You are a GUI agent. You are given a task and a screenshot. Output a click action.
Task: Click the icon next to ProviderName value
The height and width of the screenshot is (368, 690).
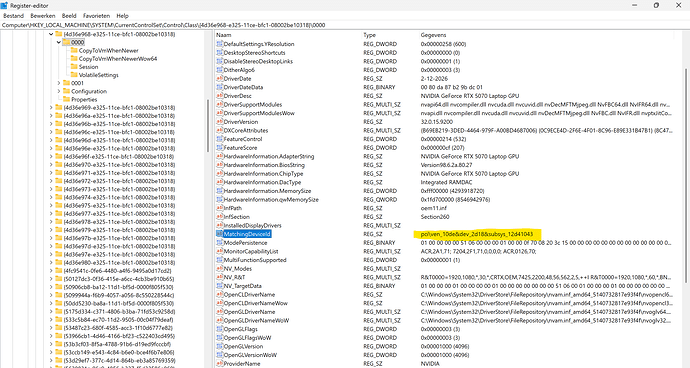tap(220, 364)
